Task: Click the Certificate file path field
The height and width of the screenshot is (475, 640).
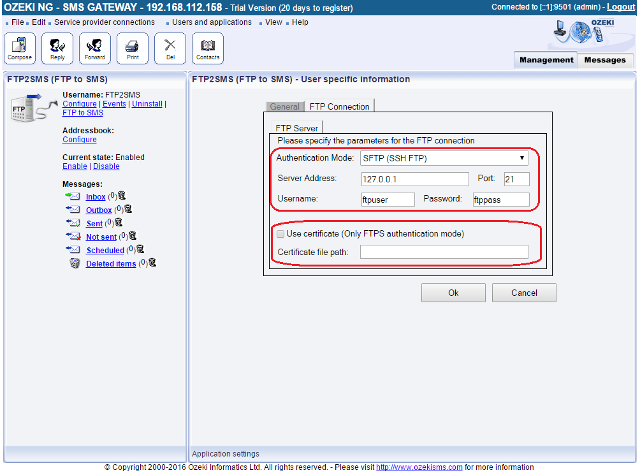Action: [444, 252]
